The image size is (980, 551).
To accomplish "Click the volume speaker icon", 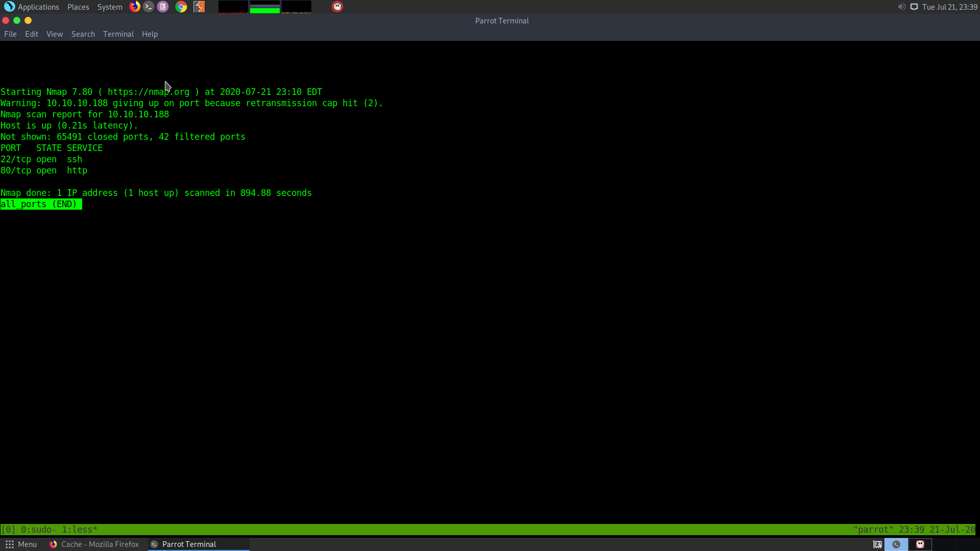I will [901, 7].
